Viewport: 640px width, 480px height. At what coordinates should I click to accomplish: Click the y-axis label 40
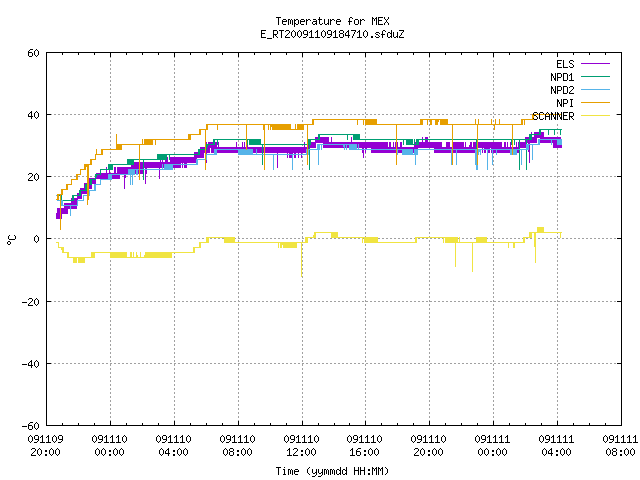coord(33,115)
